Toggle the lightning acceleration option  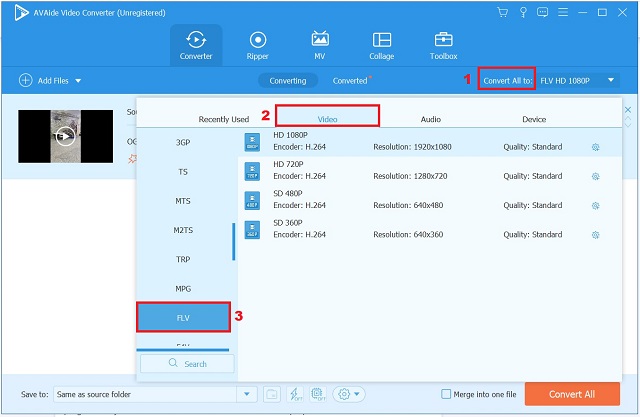coord(295,394)
